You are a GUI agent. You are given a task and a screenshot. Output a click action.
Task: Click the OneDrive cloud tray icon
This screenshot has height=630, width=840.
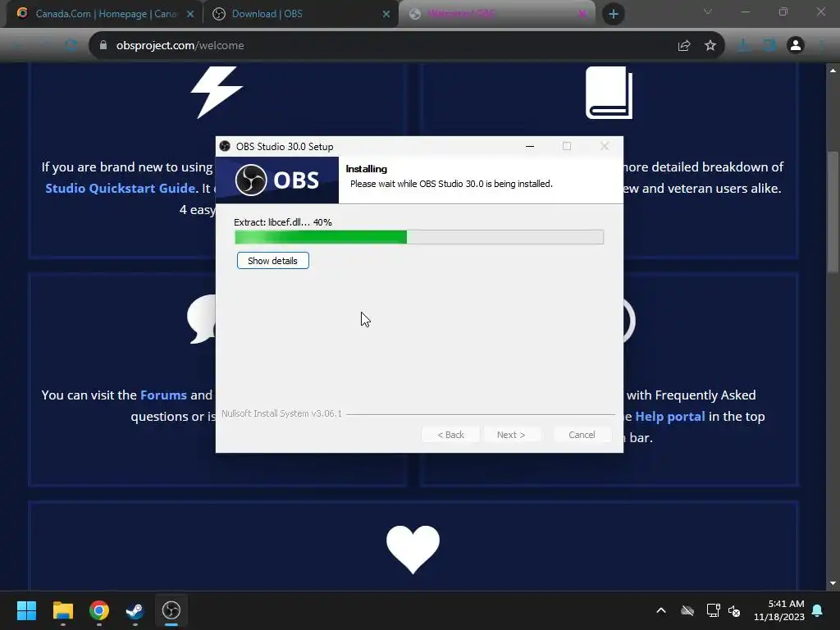tap(687, 610)
